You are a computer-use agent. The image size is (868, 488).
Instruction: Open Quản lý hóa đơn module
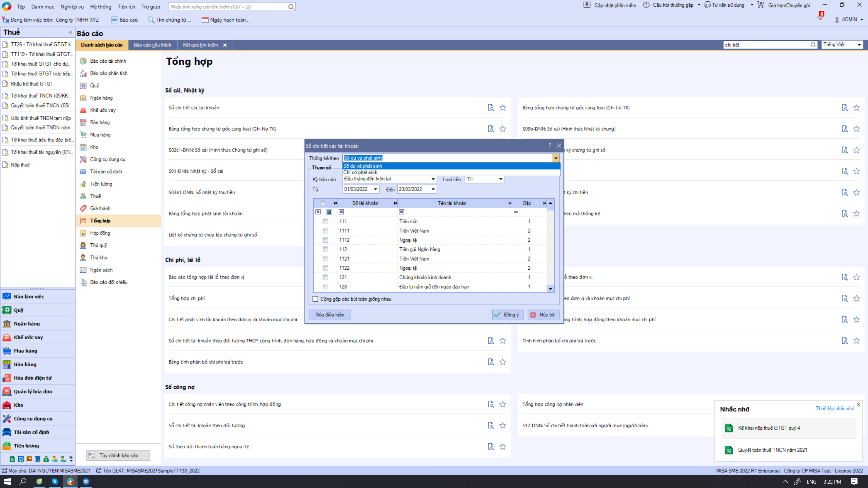37,391
